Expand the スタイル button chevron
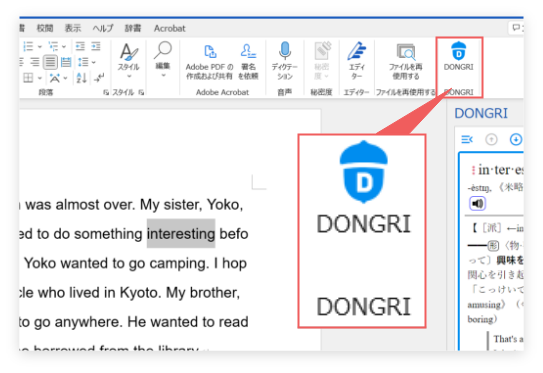 (x=129, y=76)
